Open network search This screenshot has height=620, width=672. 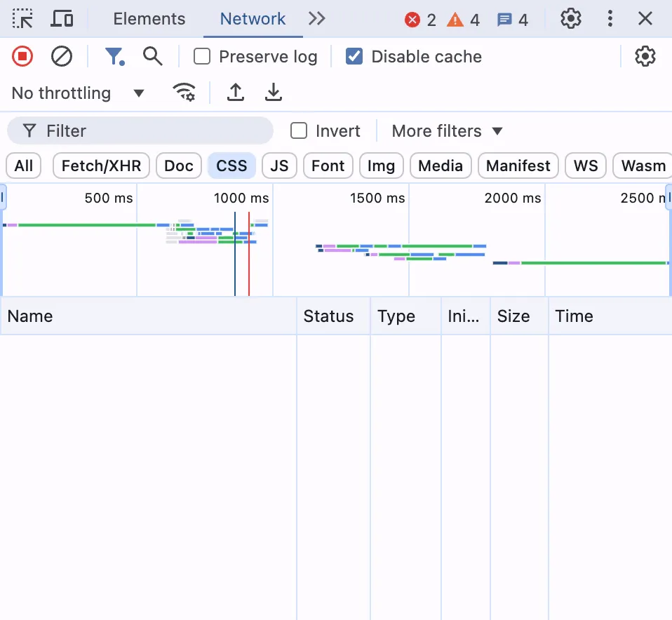pyautogui.click(x=153, y=56)
